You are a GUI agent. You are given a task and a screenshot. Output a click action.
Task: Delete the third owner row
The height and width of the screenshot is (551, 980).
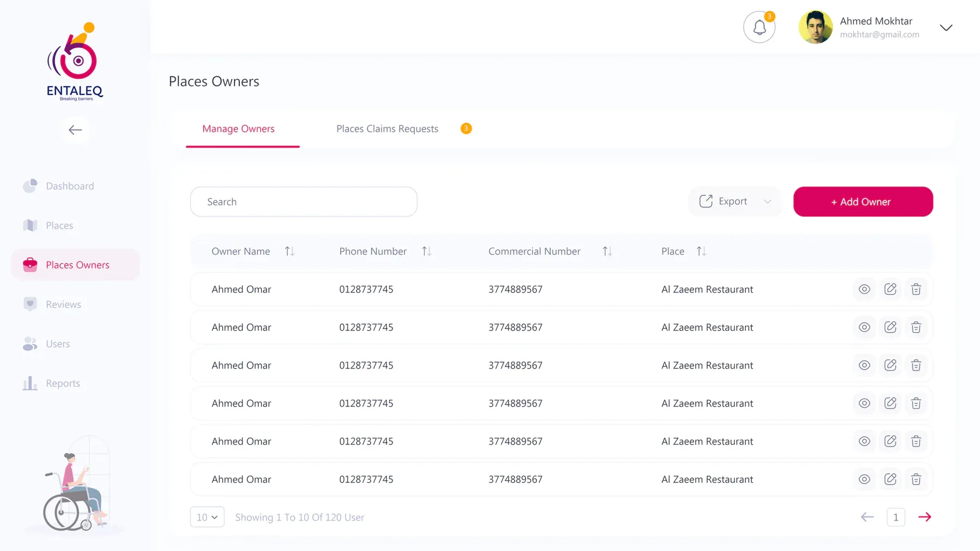(916, 365)
